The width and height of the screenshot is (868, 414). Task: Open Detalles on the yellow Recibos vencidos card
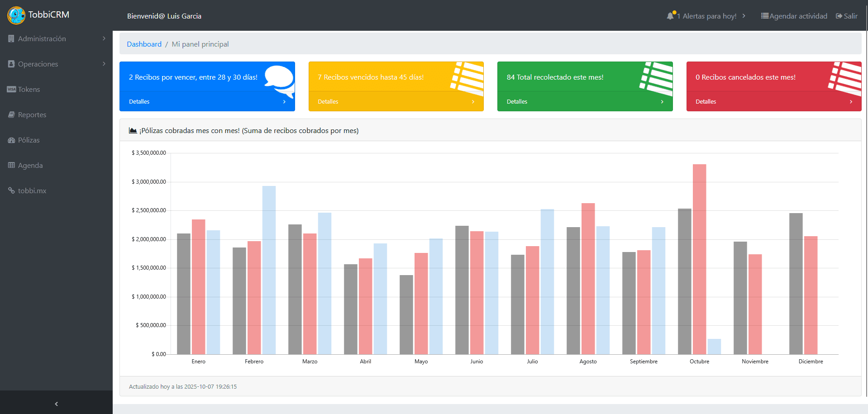[396, 102]
